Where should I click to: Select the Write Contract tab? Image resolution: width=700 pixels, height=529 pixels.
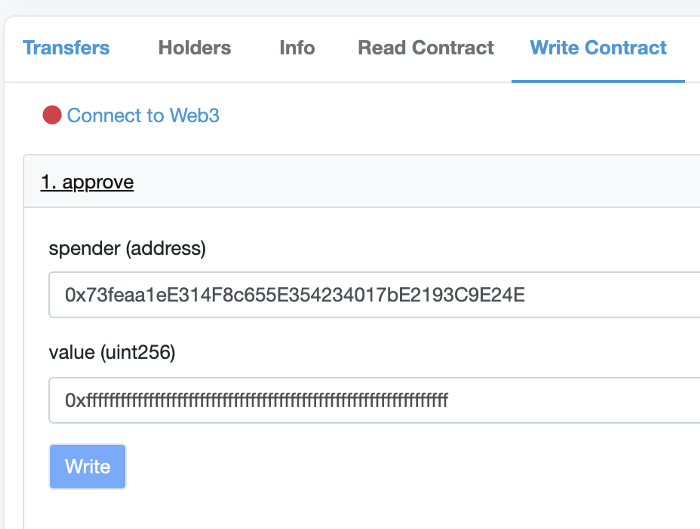[598, 47]
